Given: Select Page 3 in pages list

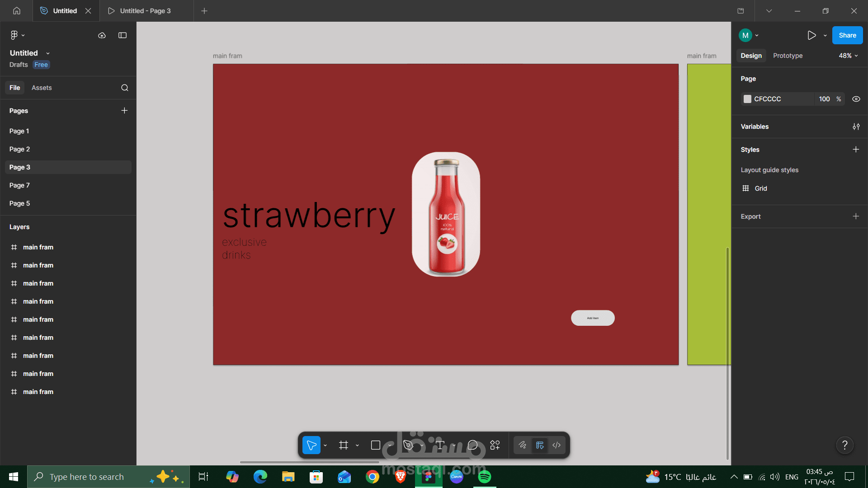Looking at the screenshot, I should (x=68, y=167).
